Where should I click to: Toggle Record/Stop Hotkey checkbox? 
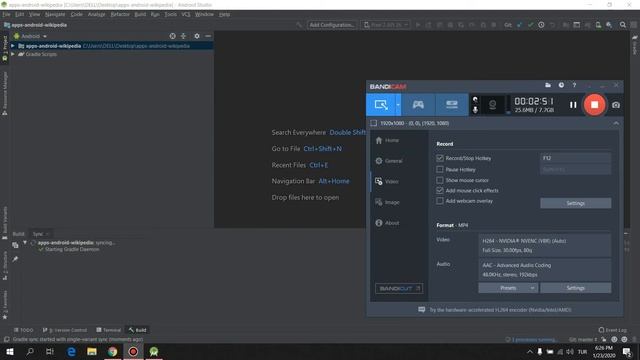(x=440, y=158)
